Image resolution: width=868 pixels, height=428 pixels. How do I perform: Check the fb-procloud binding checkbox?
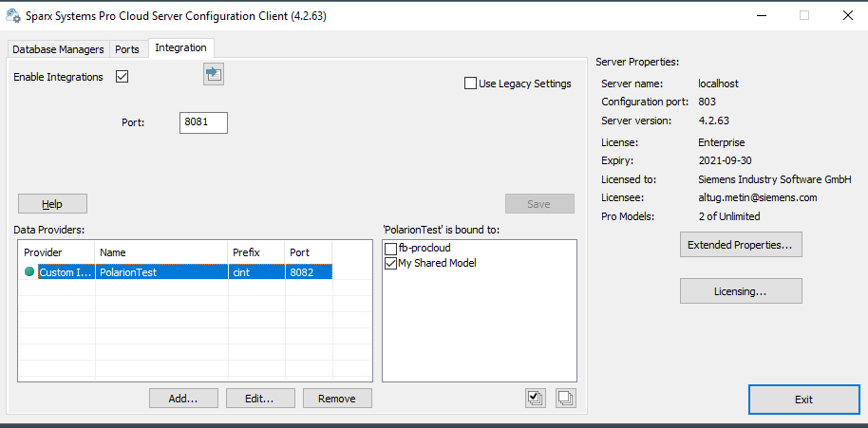point(391,249)
